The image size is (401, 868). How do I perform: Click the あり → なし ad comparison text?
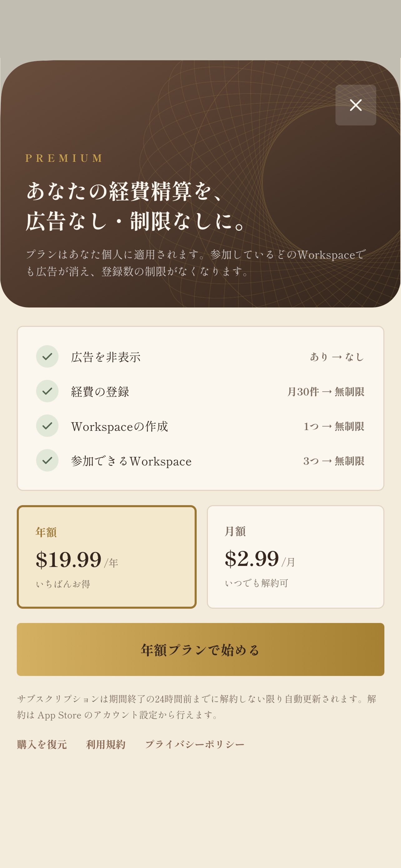(x=337, y=357)
